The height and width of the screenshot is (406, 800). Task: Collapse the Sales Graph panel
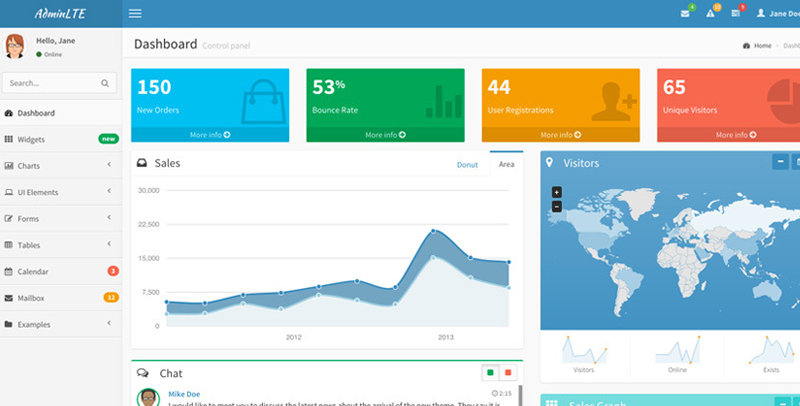tap(783, 402)
